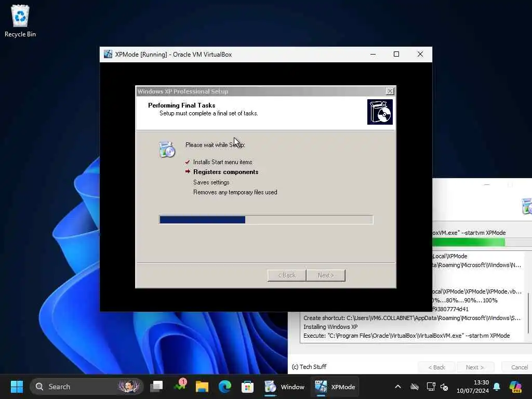
Task: Click the cloud sync tray icon
Action: coord(414,387)
